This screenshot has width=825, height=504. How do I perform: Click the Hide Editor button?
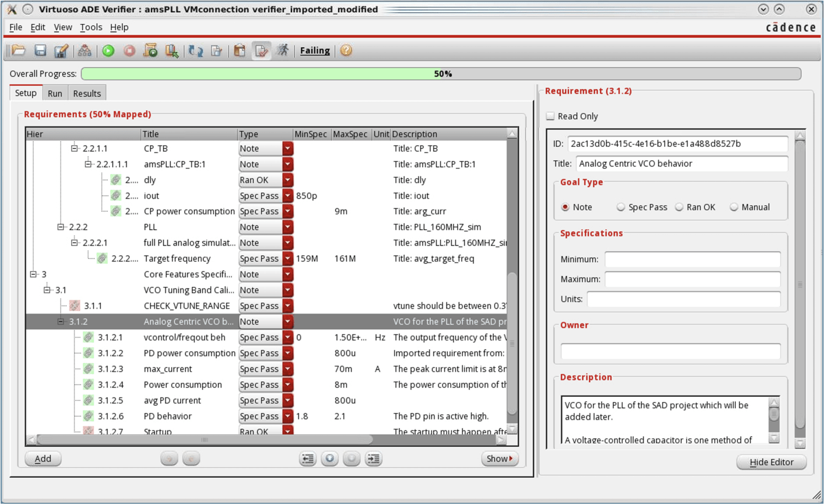click(x=771, y=462)
